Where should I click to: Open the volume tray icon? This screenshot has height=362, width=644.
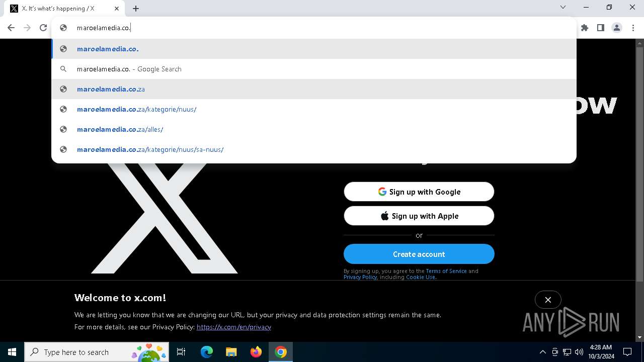coord(579,352)
